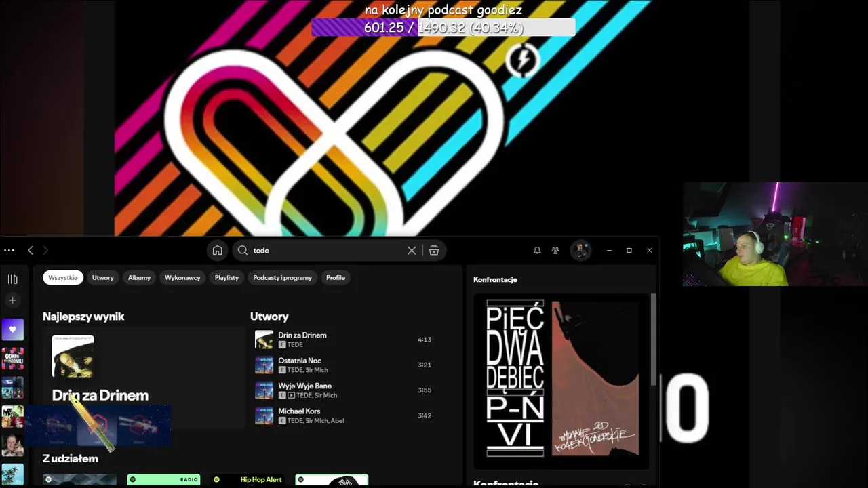Go forward with the right arrow
868x488 pixels.
point(45,251)
